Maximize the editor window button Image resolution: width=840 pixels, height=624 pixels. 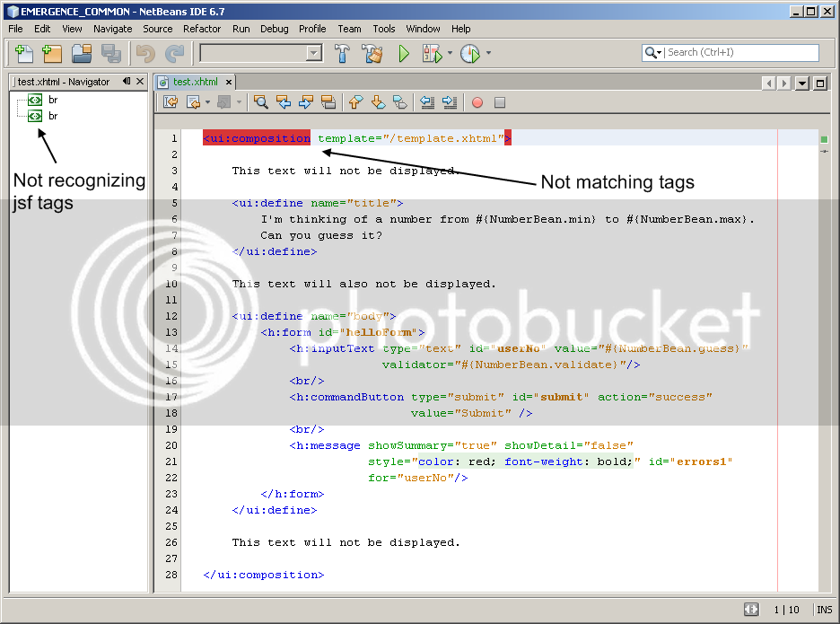820,83
